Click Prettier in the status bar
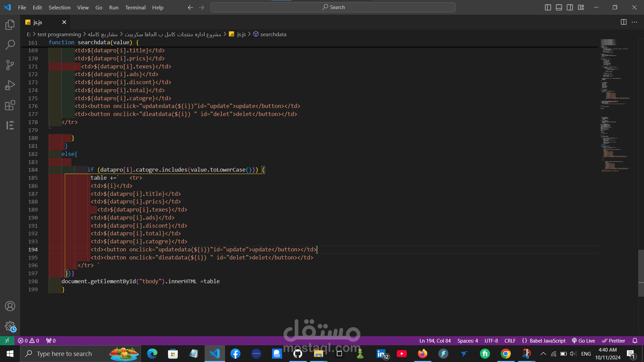The image size is (644, 362). [x=613, y=341]
